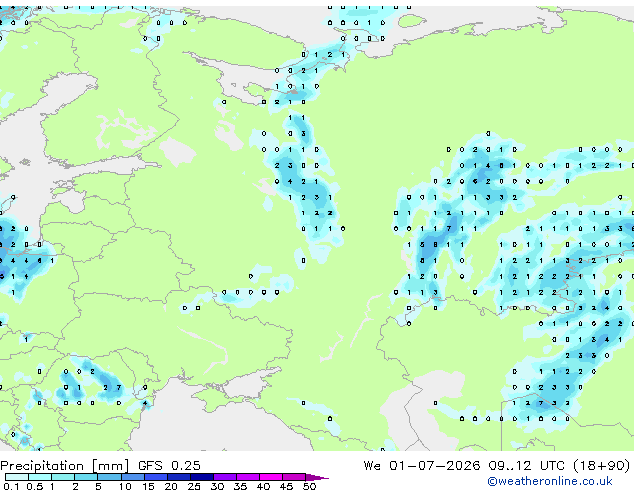This screenshot has width=634, height=490.
Task: Click the 'Precipitation [mm]' title text
Action: [65, 466]
